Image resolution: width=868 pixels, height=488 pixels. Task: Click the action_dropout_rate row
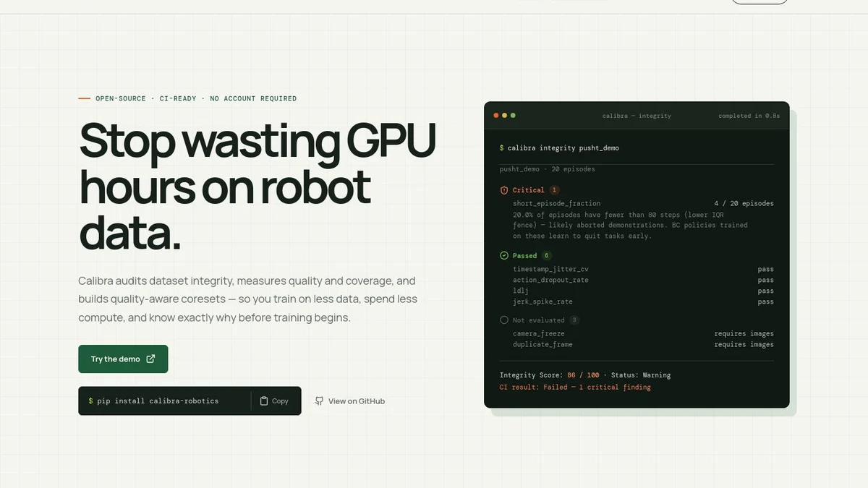[643, 280]
